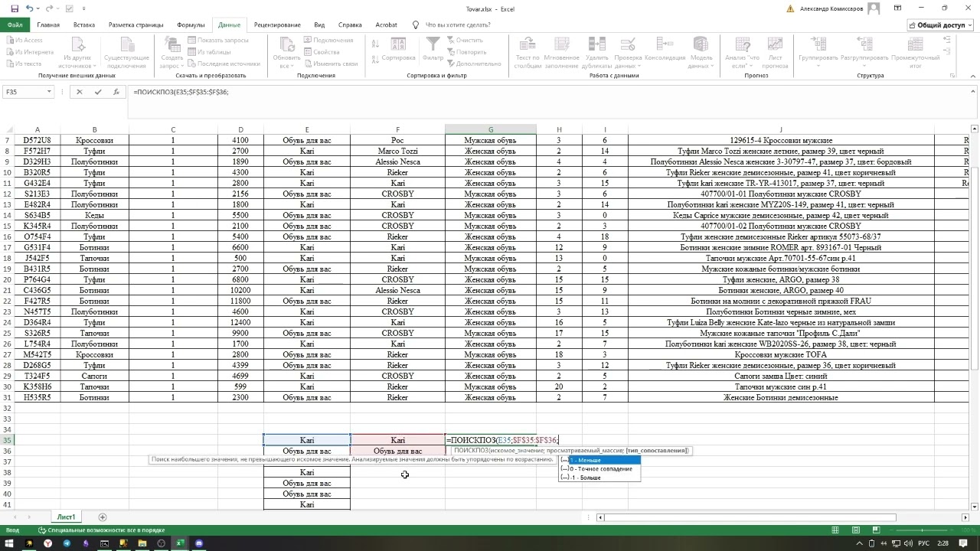Open the Создать запрос dropdown
Image resolution: width=980 pixels, height=551 pixels.
tap(172, 52)
